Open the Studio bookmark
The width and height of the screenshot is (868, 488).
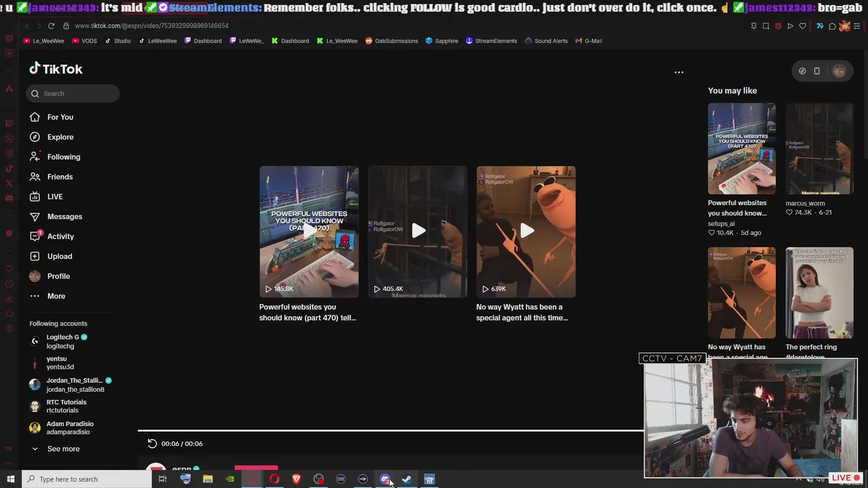(x=118, y=41)
